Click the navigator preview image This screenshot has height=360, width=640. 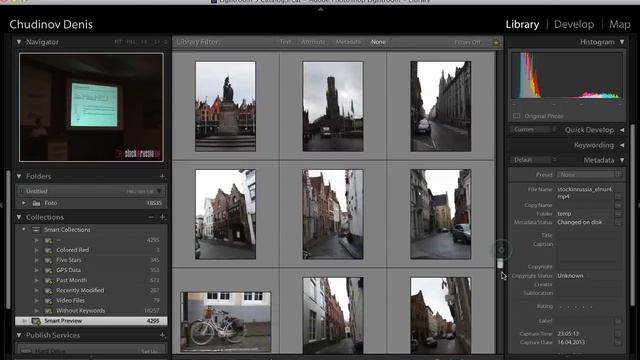91,107
